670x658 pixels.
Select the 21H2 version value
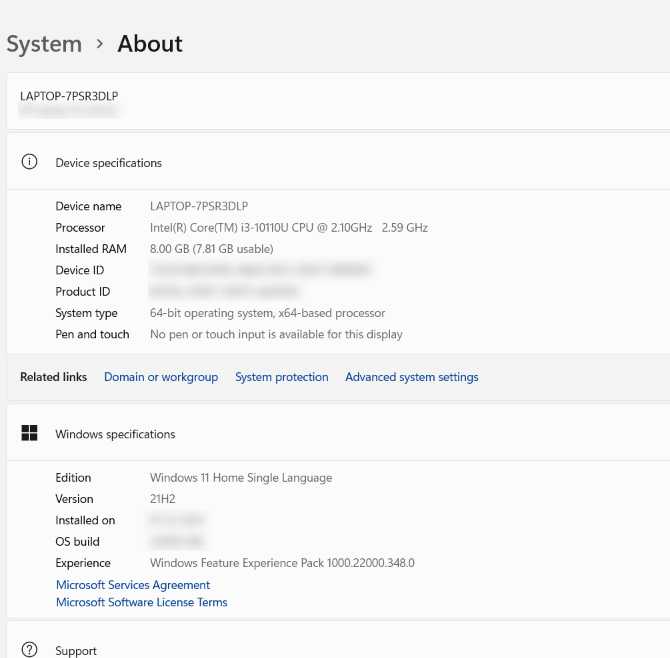[x=162, y=499]
